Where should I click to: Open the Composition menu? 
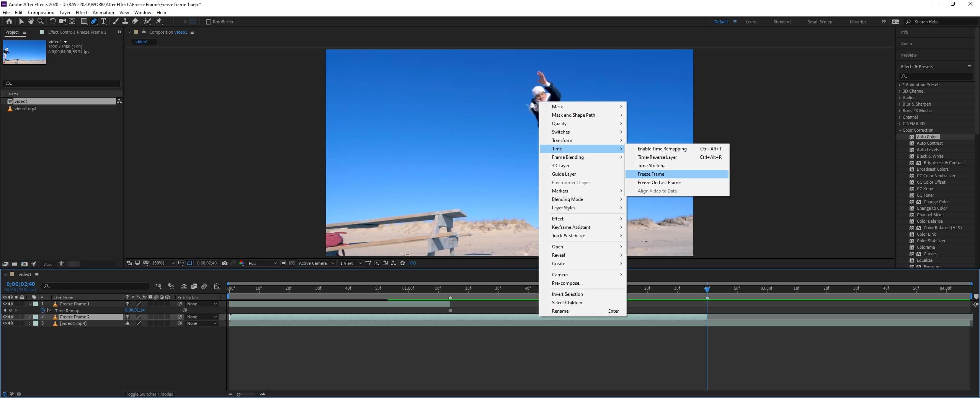pyautogui.click(x=41, y=12)
